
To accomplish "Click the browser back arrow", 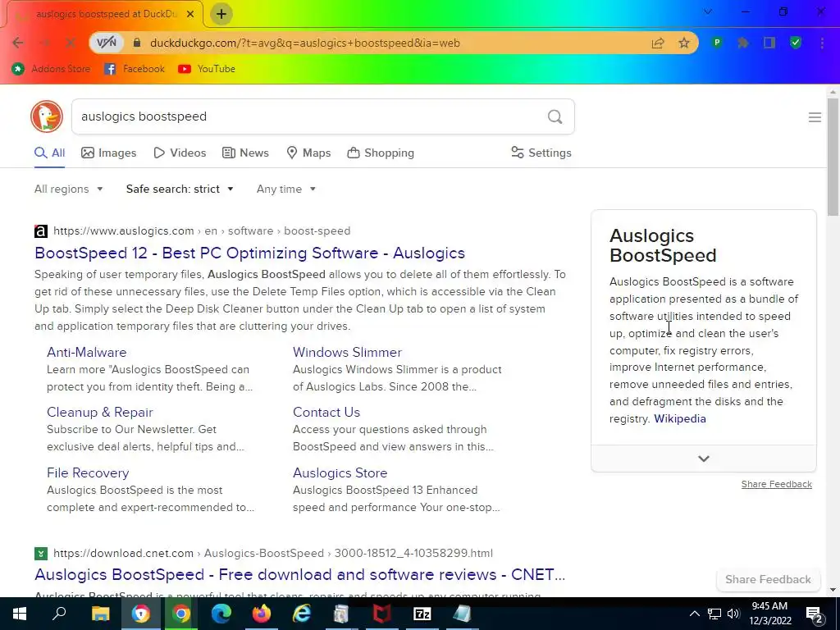I will 18,43.
